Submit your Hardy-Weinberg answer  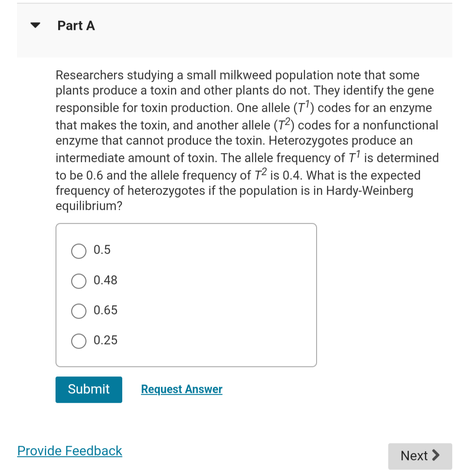(89, 389)
